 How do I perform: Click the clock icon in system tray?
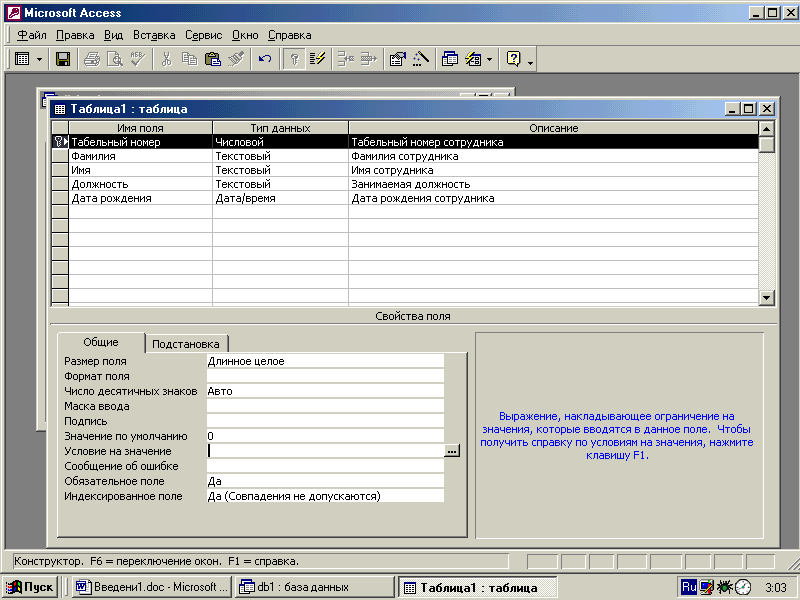pyautogui.click(x=743, y=587)
